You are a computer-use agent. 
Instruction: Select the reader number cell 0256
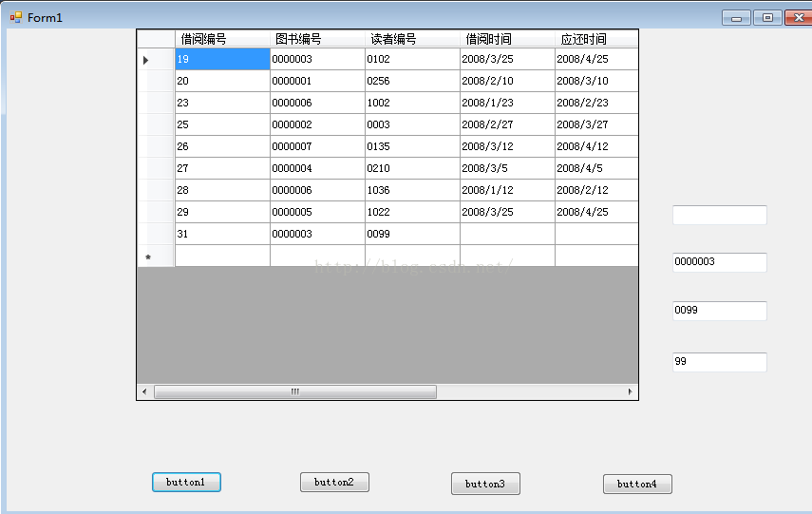[x=413, y=81]
